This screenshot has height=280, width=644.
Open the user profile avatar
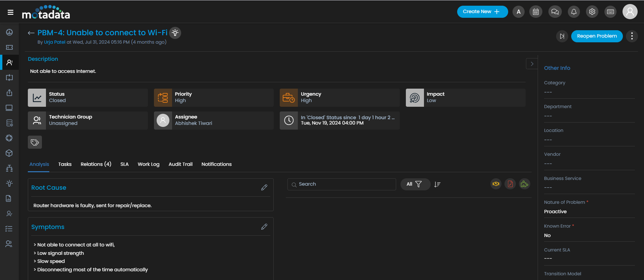pyautogui.click(x=630, y=12)
